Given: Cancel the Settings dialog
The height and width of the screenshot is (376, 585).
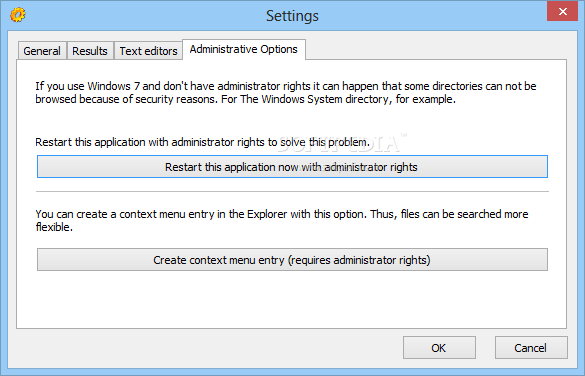Looking at the screenshot, I should pos(531,348).
